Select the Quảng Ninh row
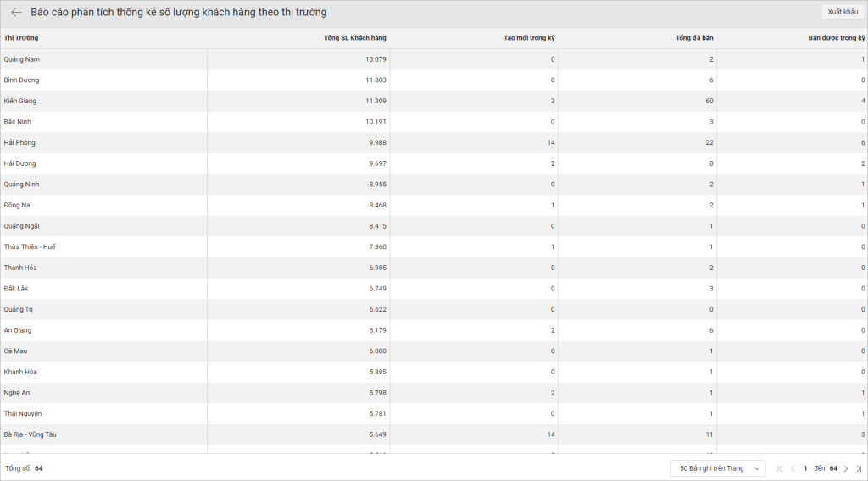 click(x=434, y=184)
